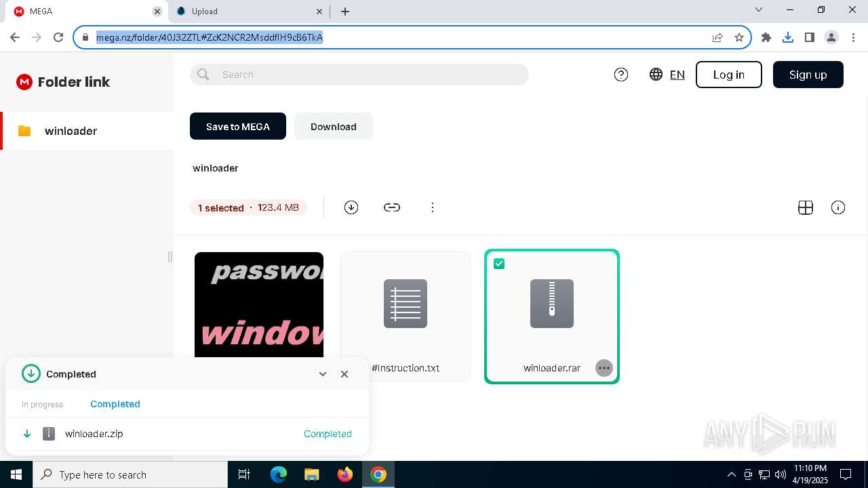Click the Log in button

(x=729, y=75)
